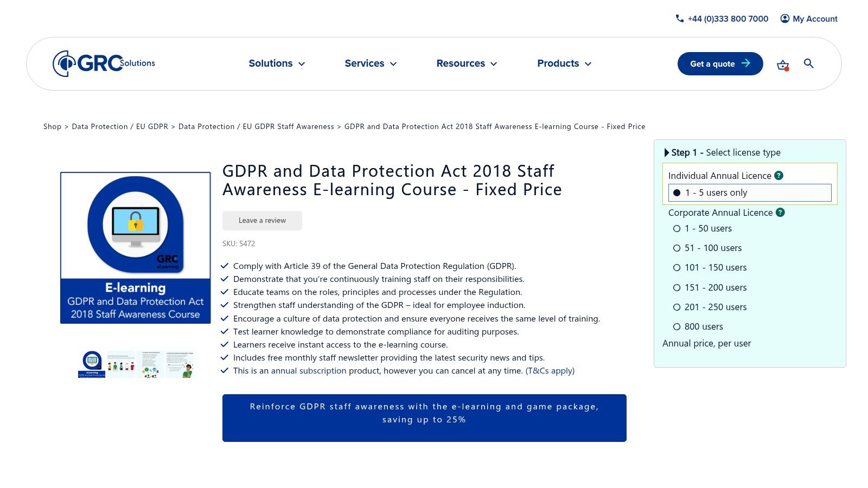The image size is (868, 488).
Task: Click the first product gallery thumbnail
Action: [x=93, y=364]
